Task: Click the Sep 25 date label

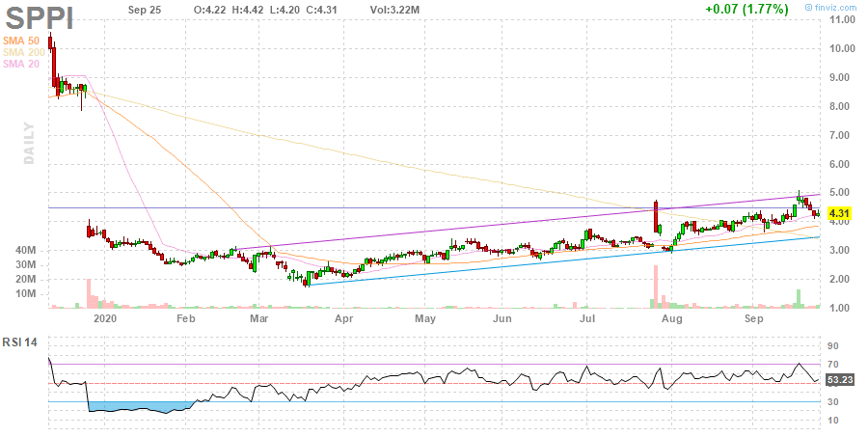Action: (145, 10)
